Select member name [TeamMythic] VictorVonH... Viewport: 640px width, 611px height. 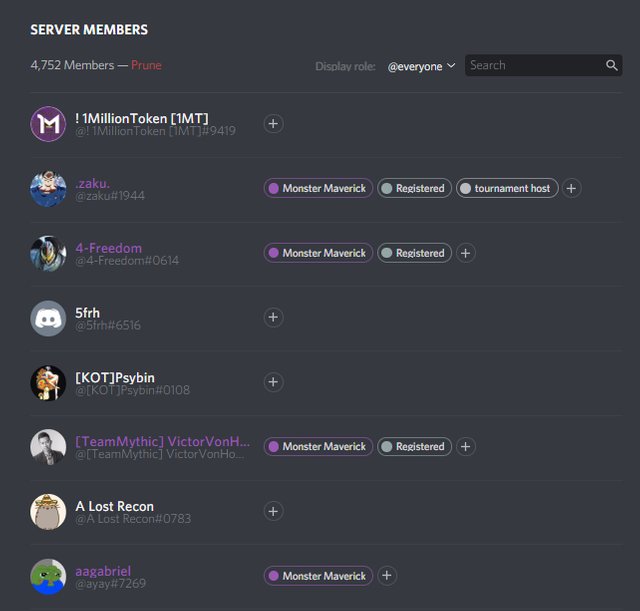coord(162,441)
